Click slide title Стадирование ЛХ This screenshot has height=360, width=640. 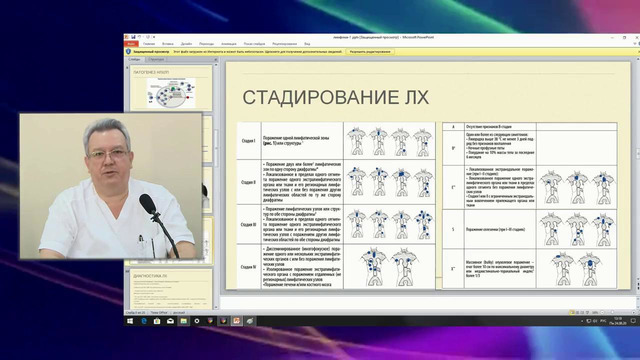tap(336, 98)
